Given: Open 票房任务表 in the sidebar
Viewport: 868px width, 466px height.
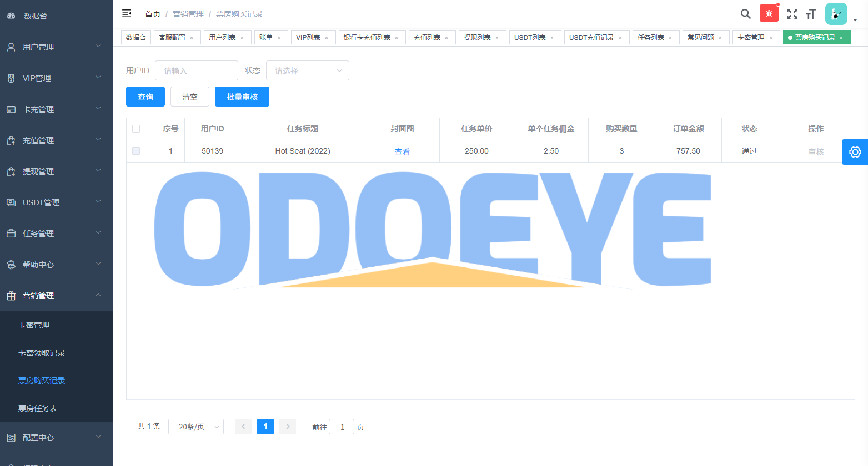Looking at the screenshot, I should click(x=38, y=408).
